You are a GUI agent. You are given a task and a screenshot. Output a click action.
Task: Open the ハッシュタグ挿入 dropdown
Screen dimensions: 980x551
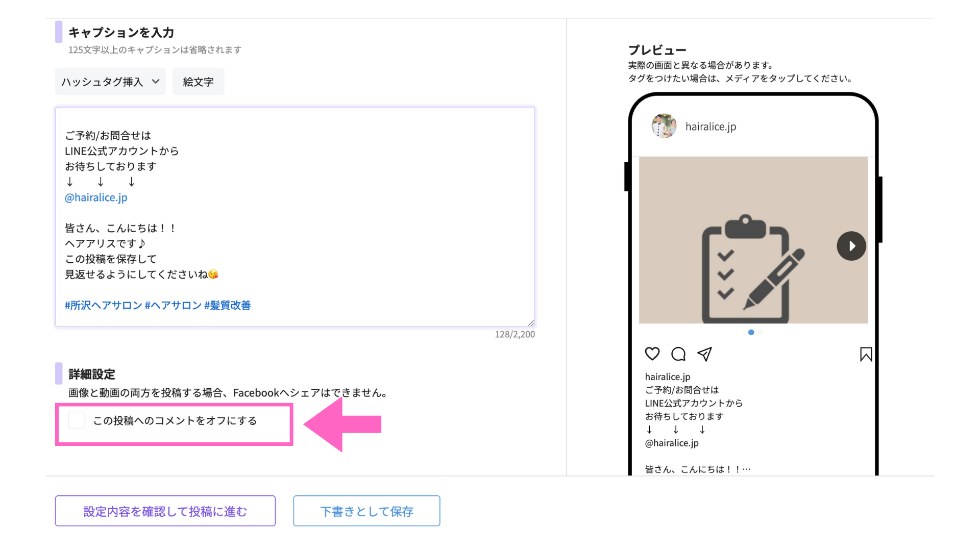coord(110,82)
